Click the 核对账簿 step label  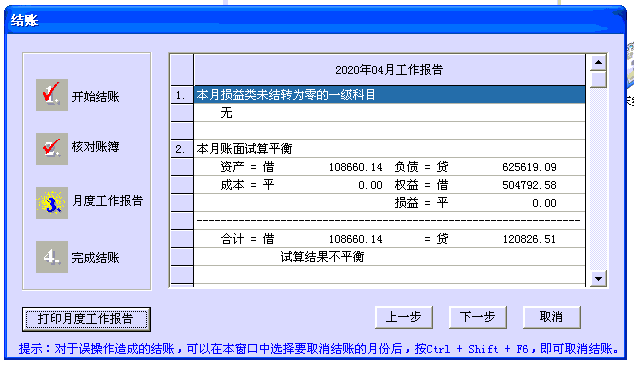pyautogui.click(x=95, y=147)
